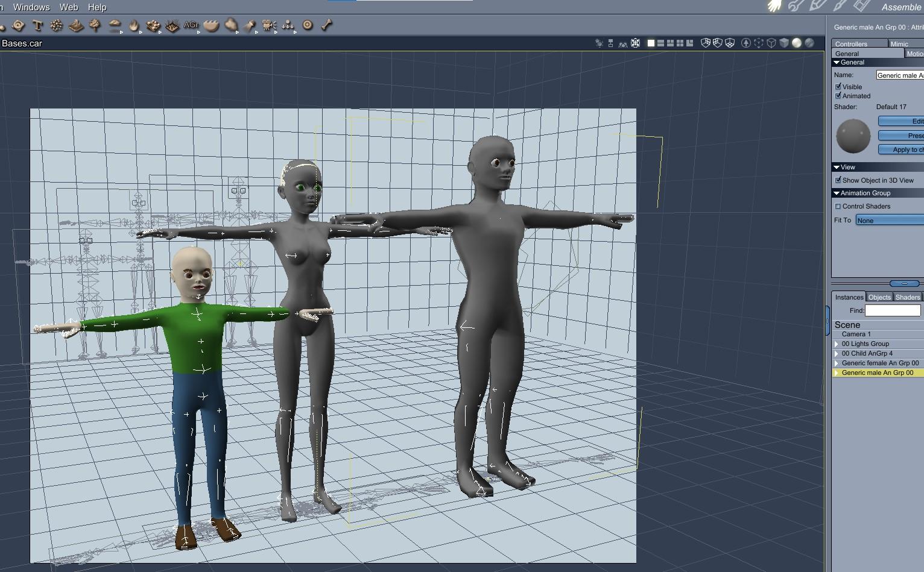Click the Apply to children button

[901, 149]
